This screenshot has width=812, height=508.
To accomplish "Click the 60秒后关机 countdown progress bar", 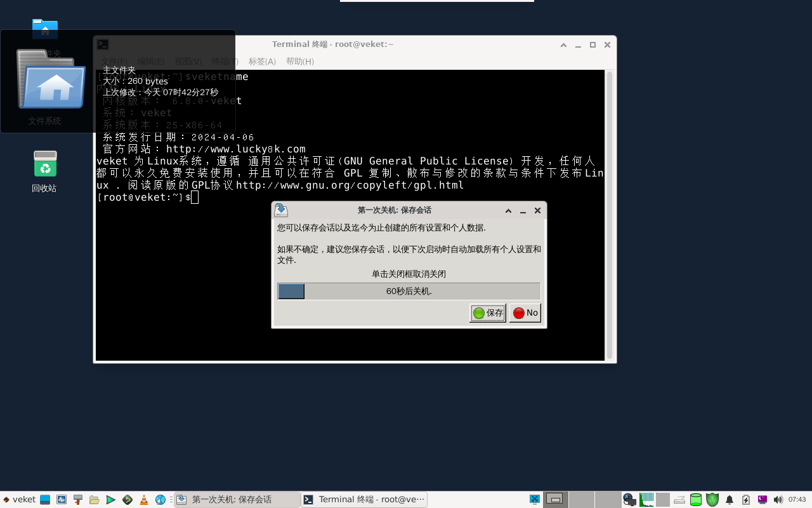I will (x=409, y=291).
